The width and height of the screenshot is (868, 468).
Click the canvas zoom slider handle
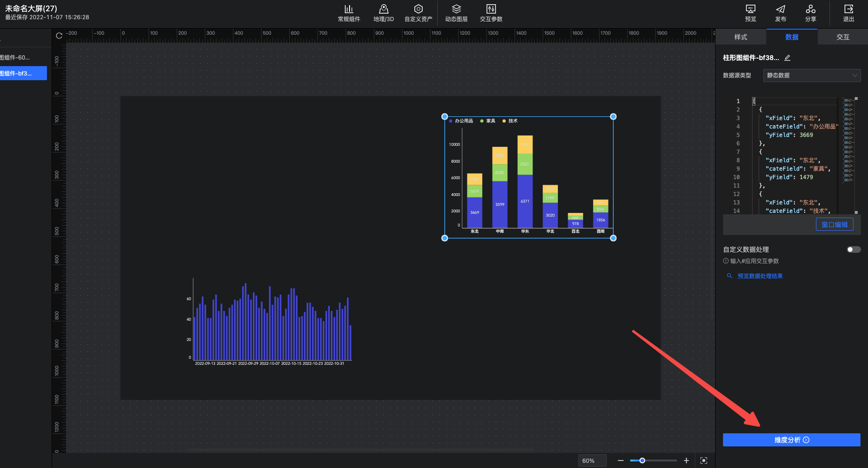point(642,460)
